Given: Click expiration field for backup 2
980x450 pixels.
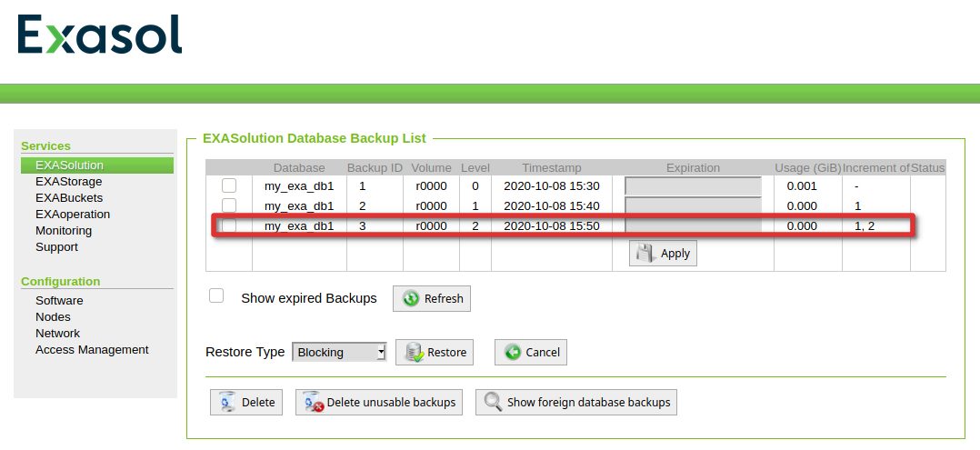Looking at the screenshot, I should (693, 206).
